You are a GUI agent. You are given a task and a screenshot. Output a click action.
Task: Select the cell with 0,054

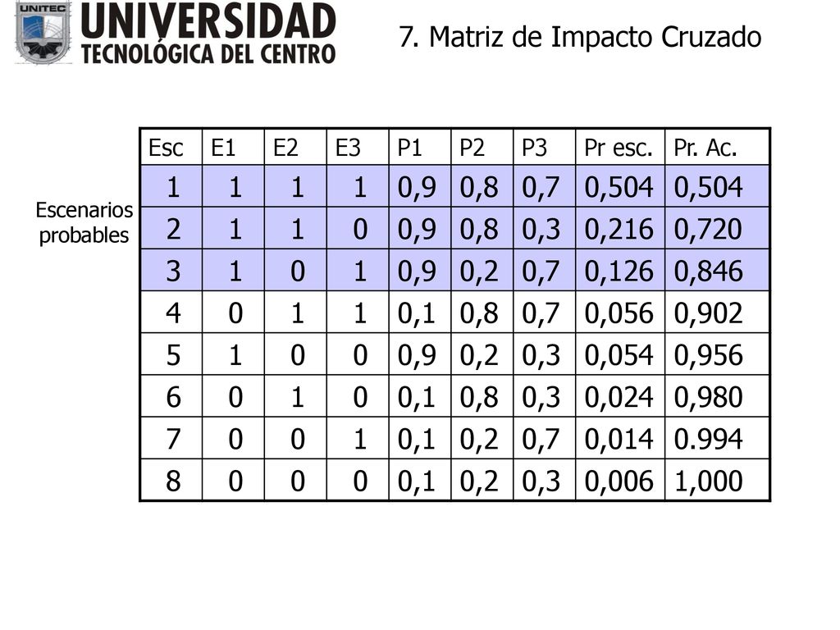coord(620,354)
